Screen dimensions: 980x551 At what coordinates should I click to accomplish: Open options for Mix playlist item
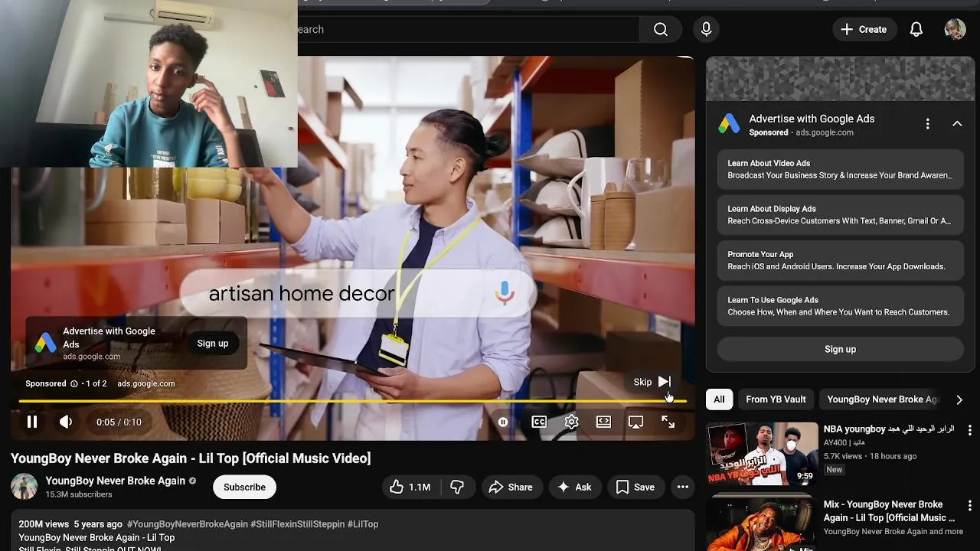pos(970,506)
